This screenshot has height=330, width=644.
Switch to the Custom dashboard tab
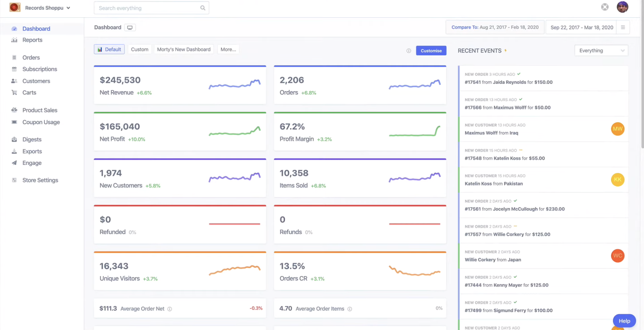140,49
